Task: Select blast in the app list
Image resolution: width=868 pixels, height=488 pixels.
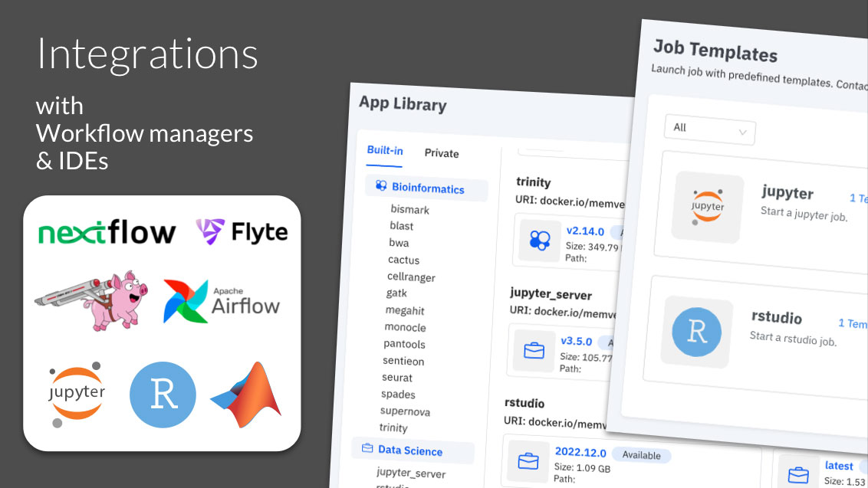Action: tap(401, 226)
